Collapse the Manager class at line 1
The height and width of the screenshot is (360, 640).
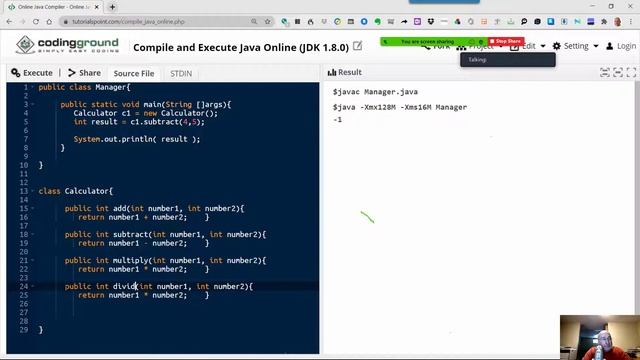(x=33, y=87)
